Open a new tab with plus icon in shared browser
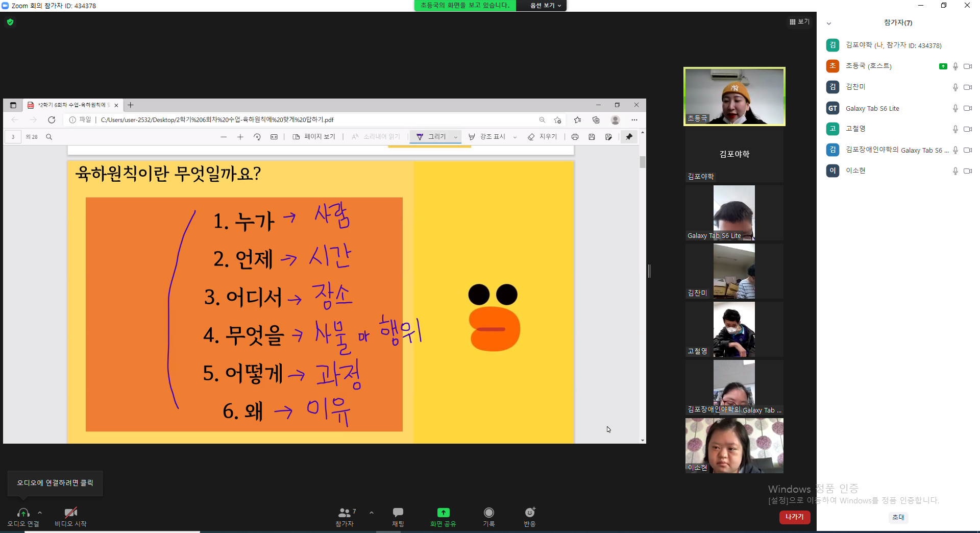The width and height of the screenshot is (980, 533). coord(131,105)
